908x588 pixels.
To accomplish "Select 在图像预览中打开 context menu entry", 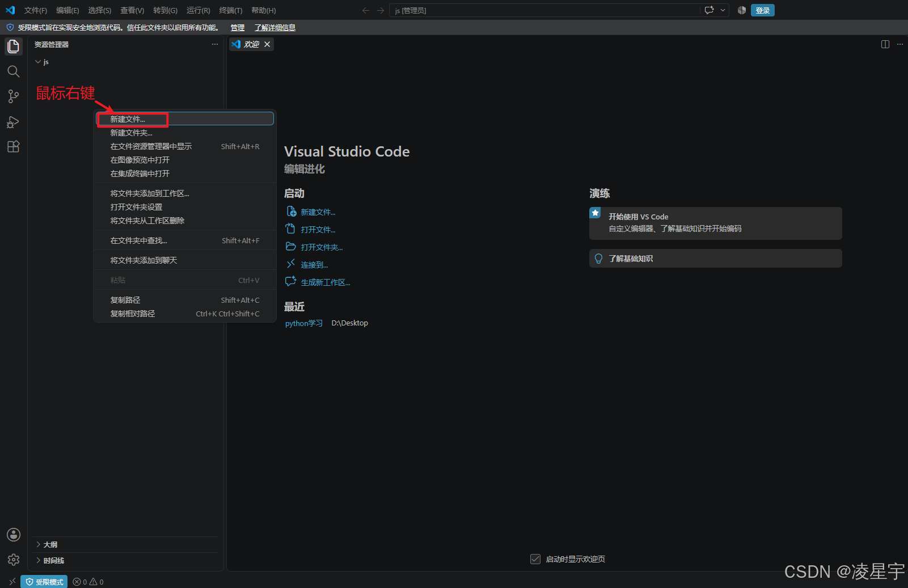I will pyautogui.click(x=185, y=160).
